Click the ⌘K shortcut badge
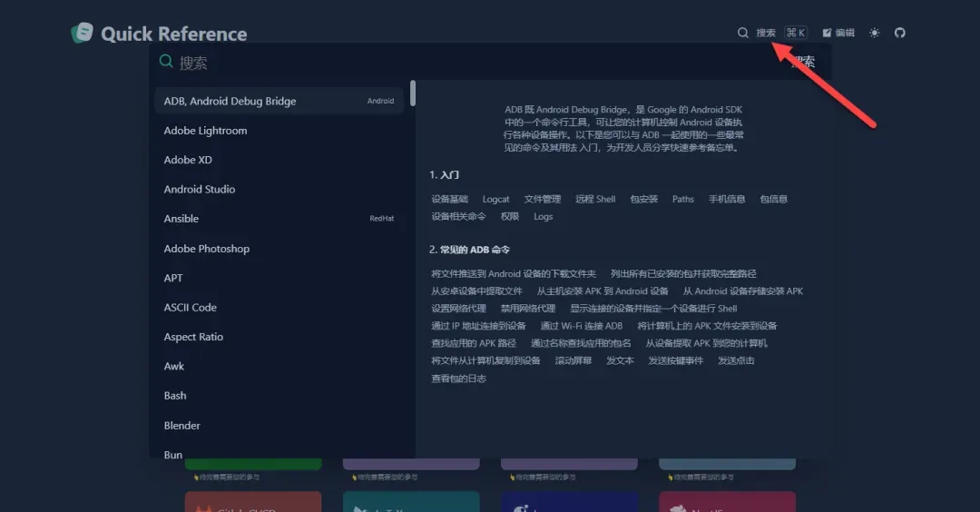The width and height of the screenshot is (980, 512). tap(796, 33)
